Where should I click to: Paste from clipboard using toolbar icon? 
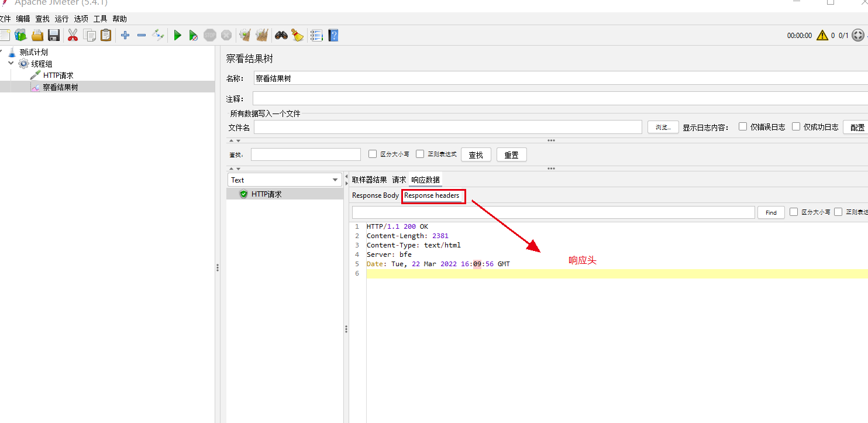(x=106, y=35)
